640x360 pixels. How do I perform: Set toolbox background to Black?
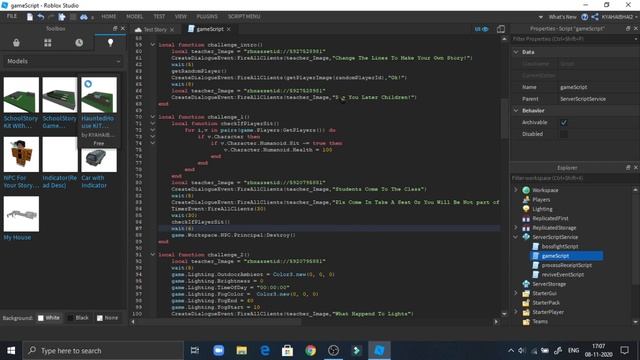click(78, 318)
